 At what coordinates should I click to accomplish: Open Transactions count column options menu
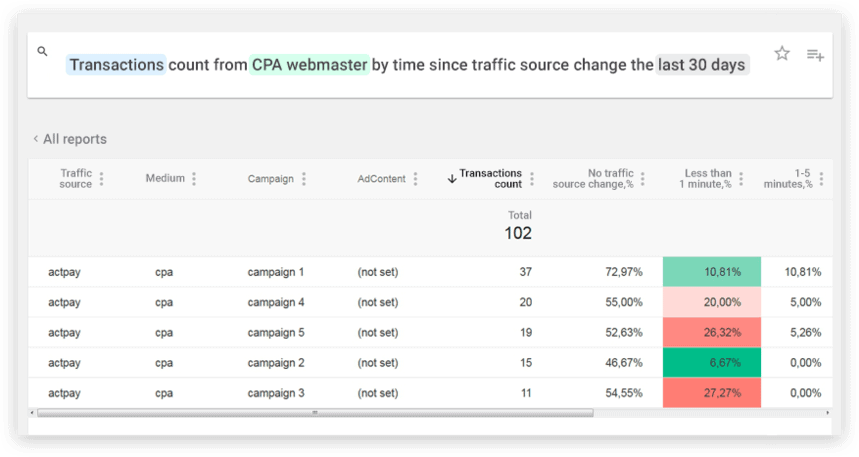[532, 179]
